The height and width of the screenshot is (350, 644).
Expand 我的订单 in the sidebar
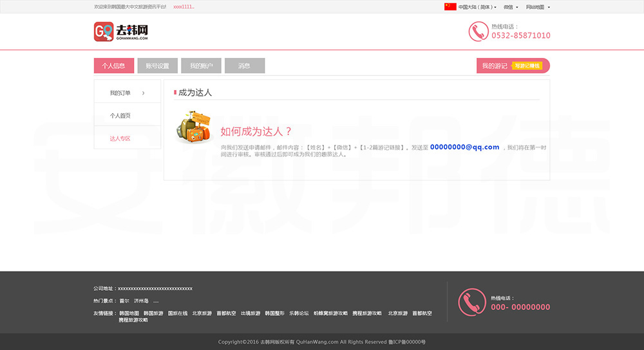[127, 93]
